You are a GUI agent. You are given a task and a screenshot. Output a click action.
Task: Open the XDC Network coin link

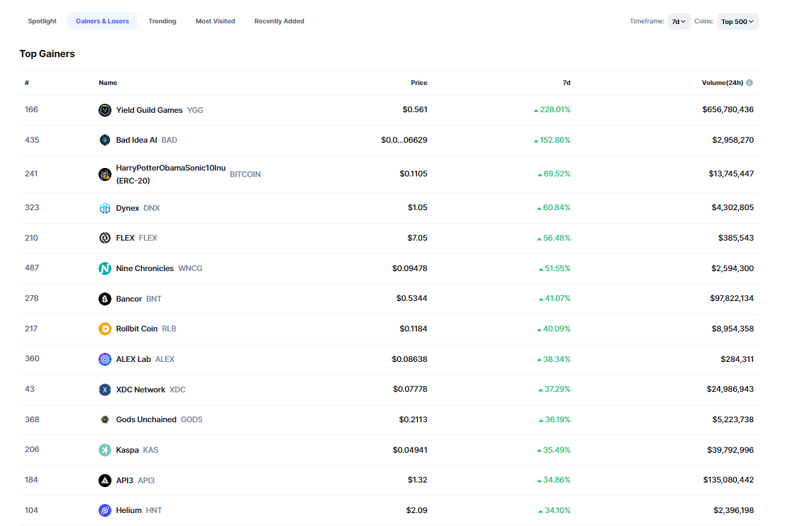pos(141,390)
